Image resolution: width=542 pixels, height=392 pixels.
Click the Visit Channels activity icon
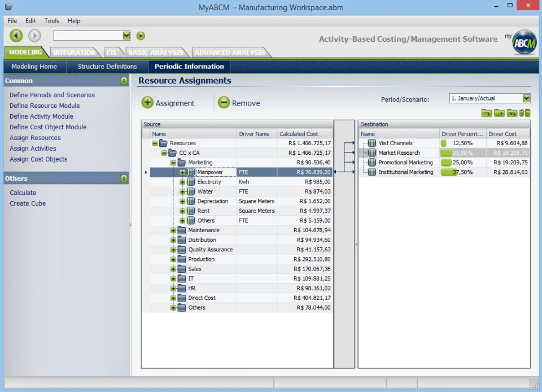click(x=372, y=143)
